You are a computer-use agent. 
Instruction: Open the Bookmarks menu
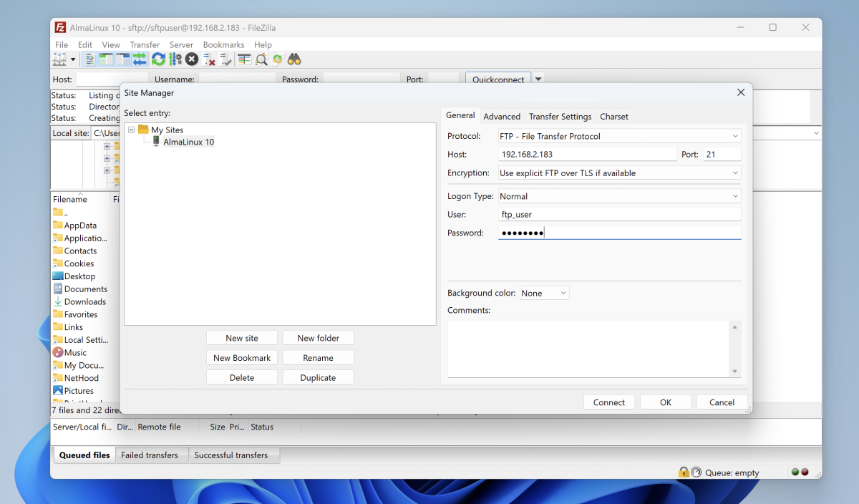223,44
